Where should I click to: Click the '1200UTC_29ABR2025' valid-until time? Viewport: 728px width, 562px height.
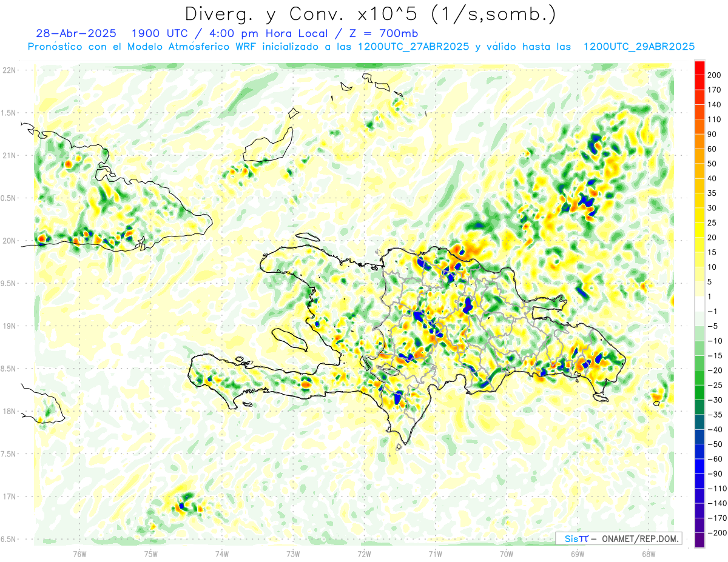[639, 47]
